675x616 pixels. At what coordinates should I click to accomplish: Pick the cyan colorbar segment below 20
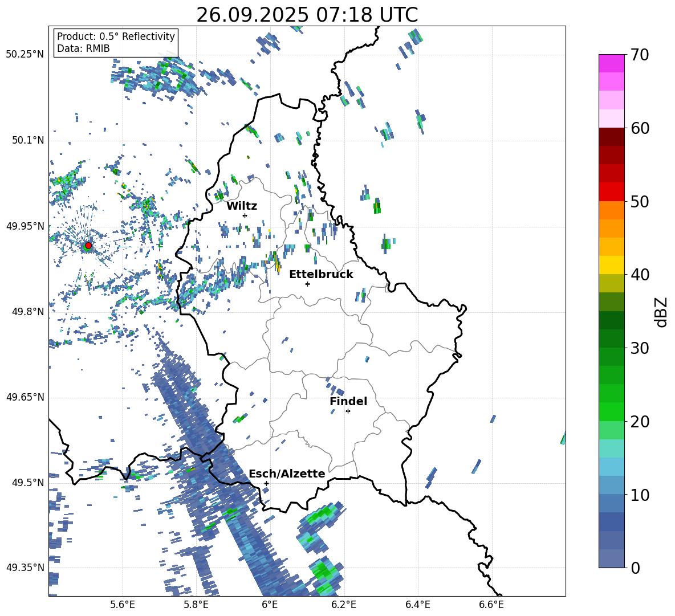(611, 448)
